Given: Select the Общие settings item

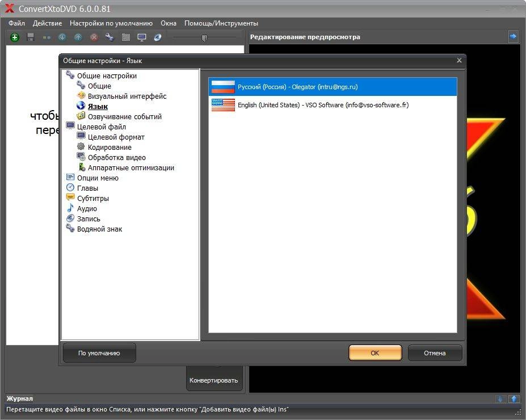Looking at the screenshot, I should coord(99,86).
